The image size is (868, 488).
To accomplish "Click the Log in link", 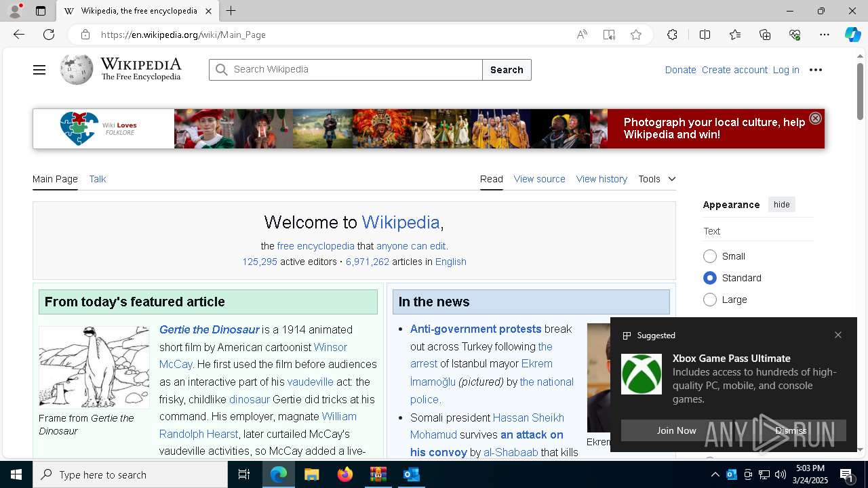I will 786,70.
